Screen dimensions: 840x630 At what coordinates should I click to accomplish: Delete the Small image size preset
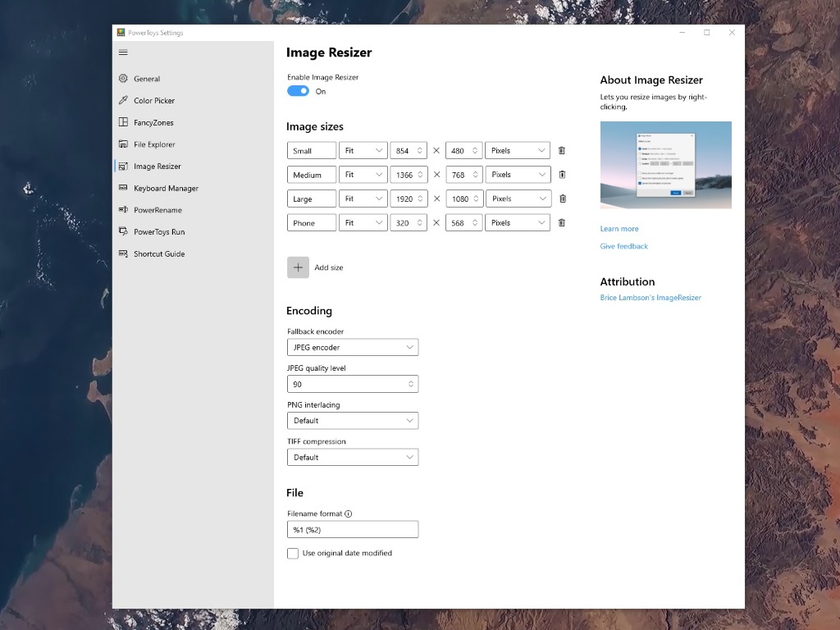click(562, 151)
